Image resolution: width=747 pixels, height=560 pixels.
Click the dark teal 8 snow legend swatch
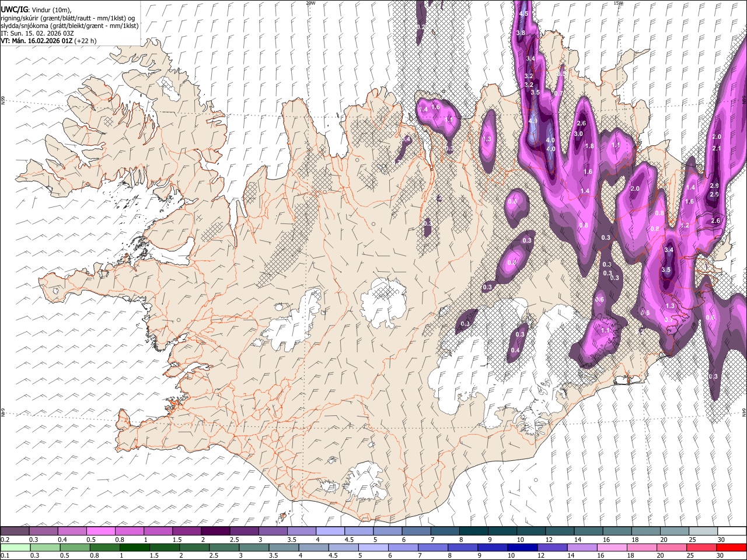coord(474,531)
